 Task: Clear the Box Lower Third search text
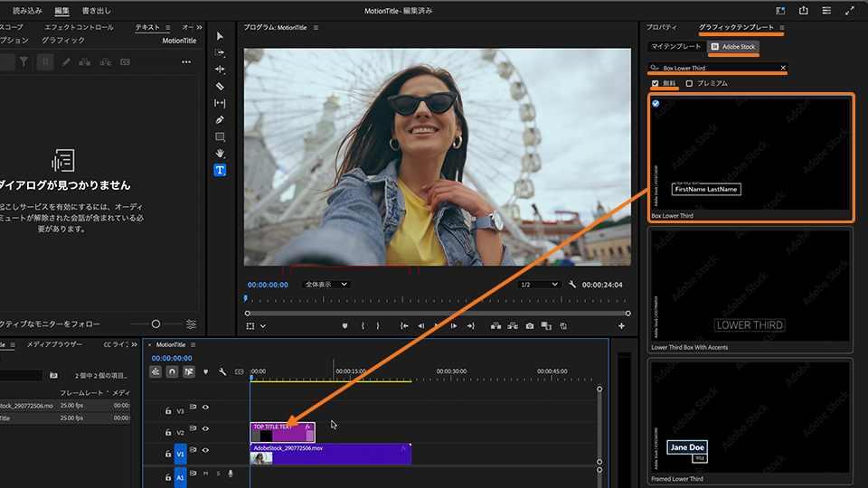pyautogui.click(x=783, y=68)
